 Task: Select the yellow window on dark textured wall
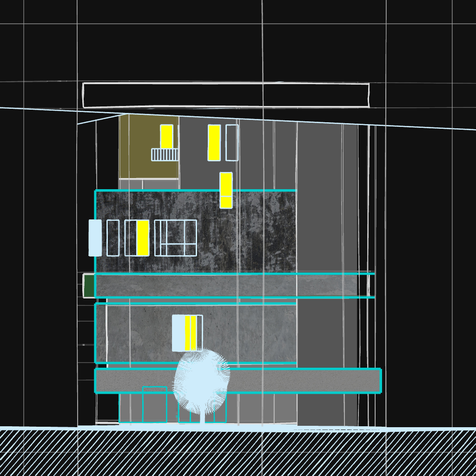coord(143,238)
